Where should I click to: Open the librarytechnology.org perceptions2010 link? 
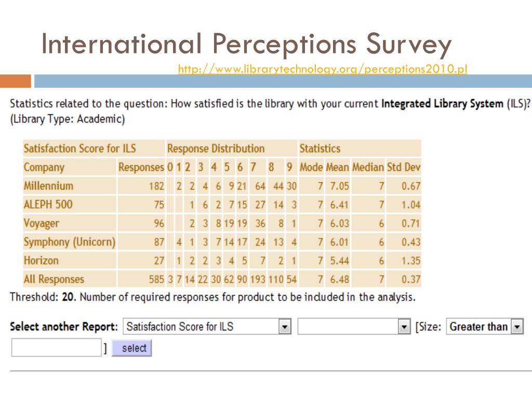pos(322,69)
